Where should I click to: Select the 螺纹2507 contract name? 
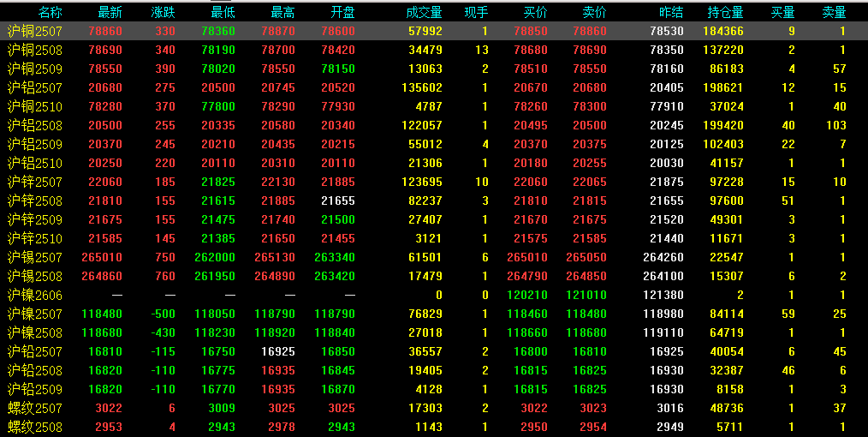coord(35,408)
